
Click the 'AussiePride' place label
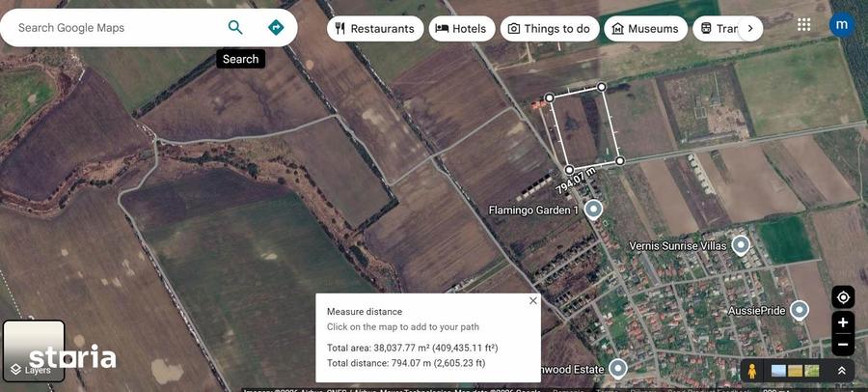click(757, 311)
